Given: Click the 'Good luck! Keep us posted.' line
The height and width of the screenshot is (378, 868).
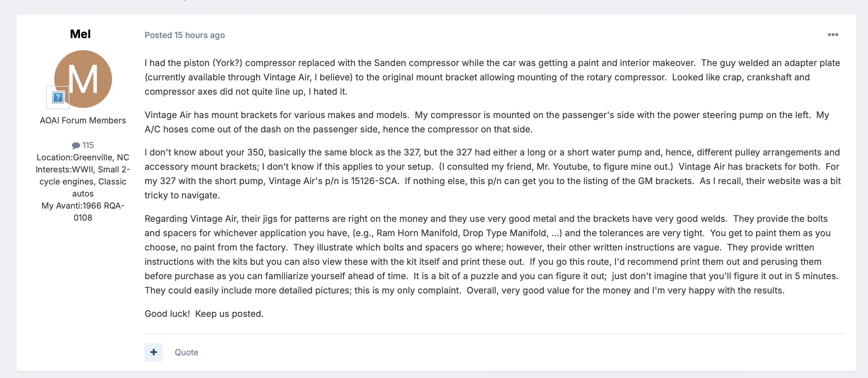Looking at the screenshot, I should pos(204,314).
